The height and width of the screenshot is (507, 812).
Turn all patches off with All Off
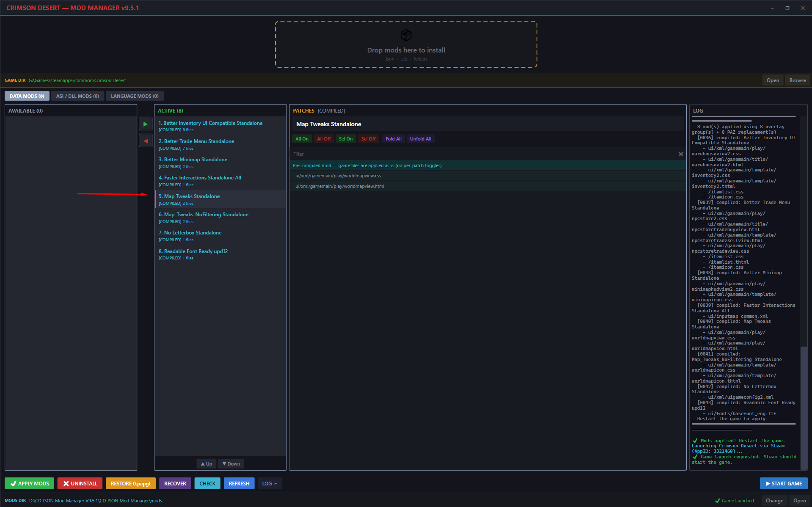(324, 139)
